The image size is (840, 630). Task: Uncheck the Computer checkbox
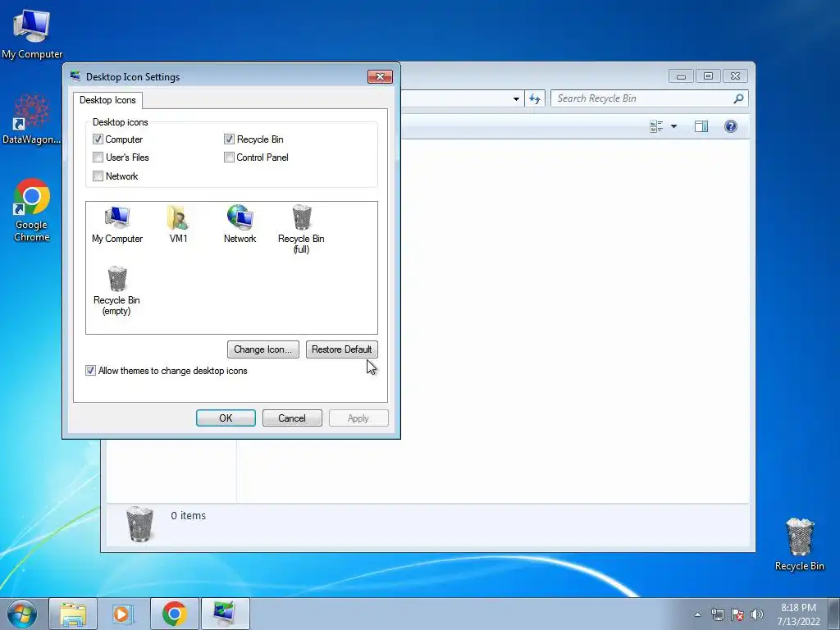[x=98, y=139]
